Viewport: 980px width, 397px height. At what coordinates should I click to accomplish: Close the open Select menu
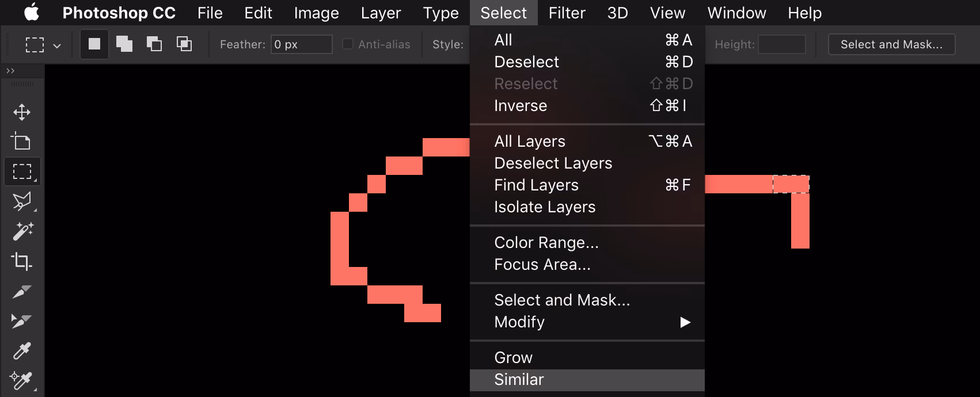click(503, 13)
